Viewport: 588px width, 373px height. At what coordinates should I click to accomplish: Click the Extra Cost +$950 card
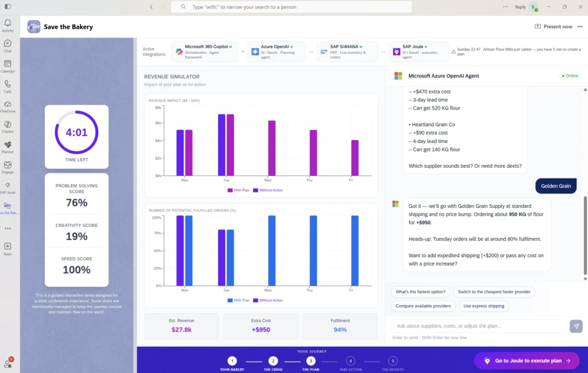click(261, 326)
